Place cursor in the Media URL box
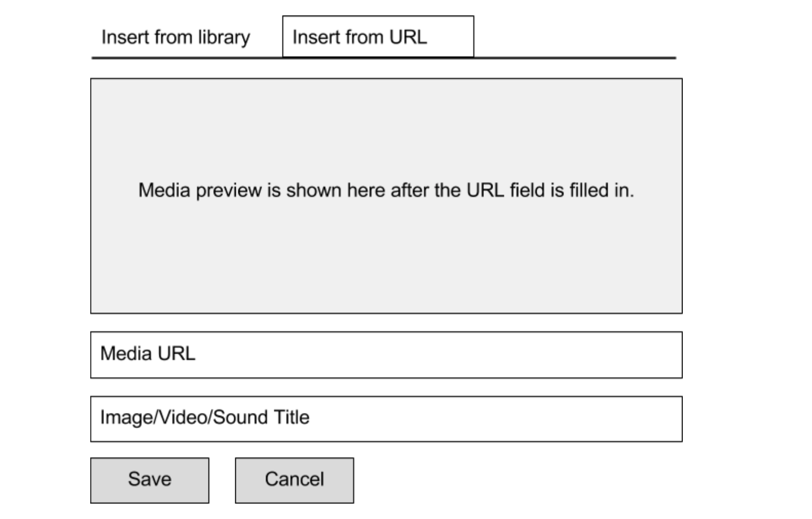This screenshot has width=812, height=519. 386,355
